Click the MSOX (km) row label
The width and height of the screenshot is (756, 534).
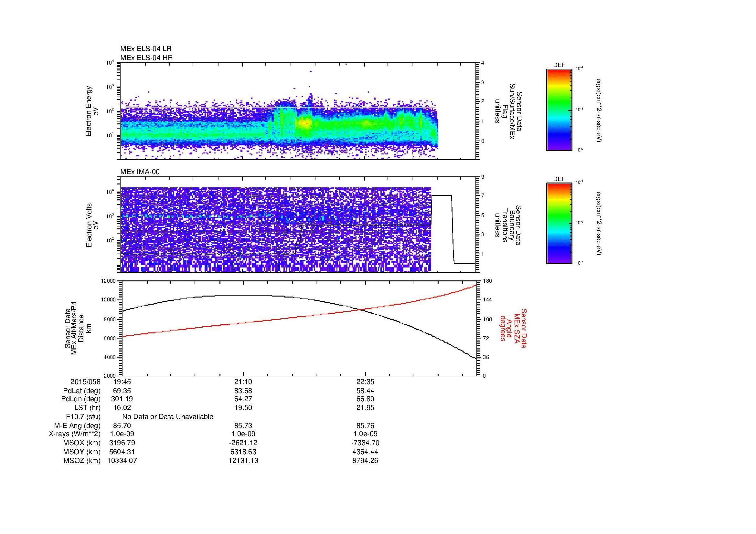click(82, 443)
